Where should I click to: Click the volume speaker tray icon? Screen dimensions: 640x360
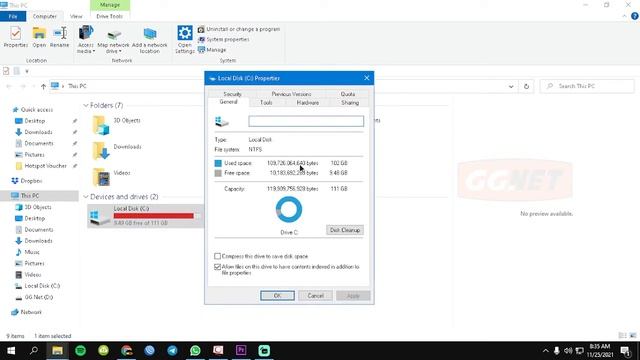[x=568, y=351]
